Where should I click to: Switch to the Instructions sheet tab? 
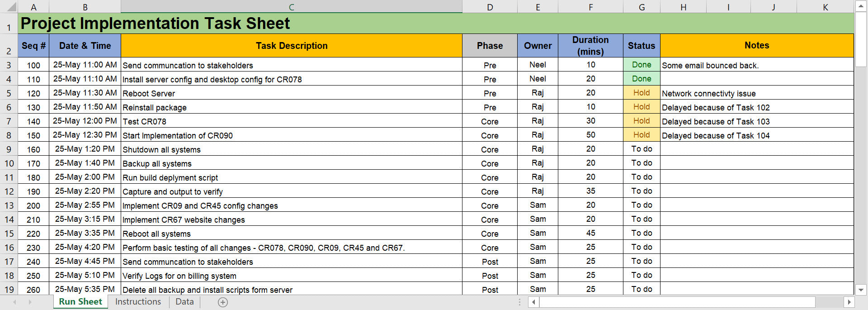[x=138, y=302]
